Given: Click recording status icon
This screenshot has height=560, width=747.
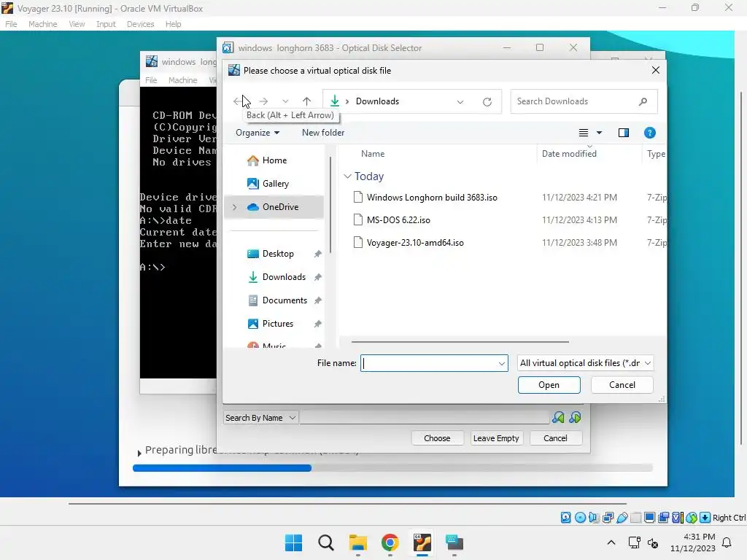Looking at the screenshot, I should coord(663,517).
